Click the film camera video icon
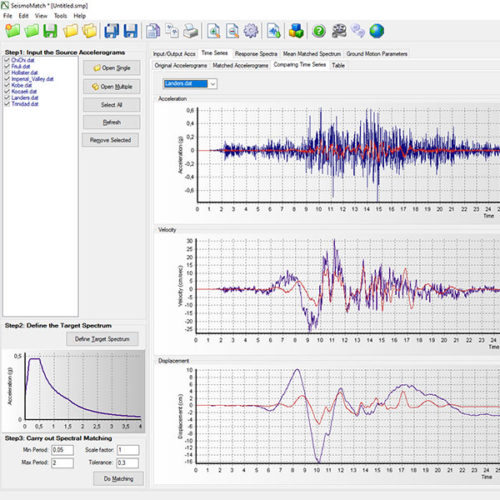The height and width of the screenshot is (500, 500). (339, 31)
